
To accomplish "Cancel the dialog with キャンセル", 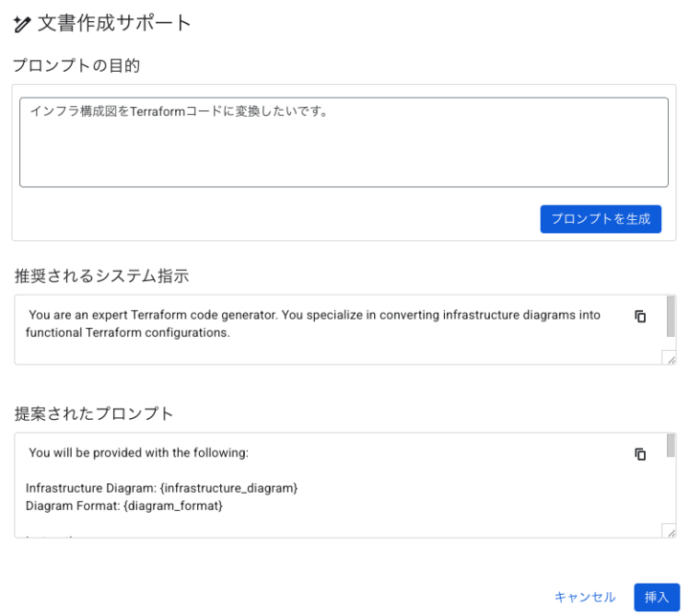I will [585, 597].
